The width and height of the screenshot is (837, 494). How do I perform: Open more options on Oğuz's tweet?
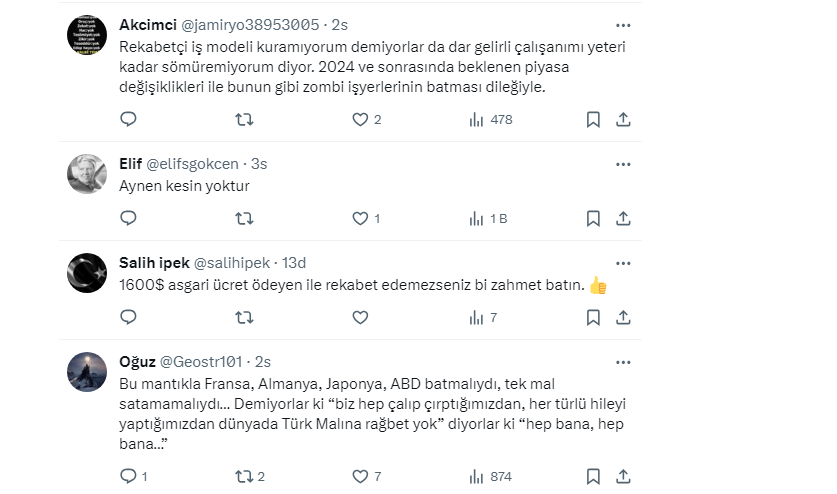click(622, 360)
